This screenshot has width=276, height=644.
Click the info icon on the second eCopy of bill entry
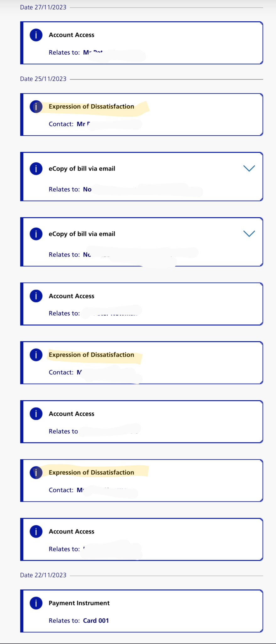click(x=36, y=234)
